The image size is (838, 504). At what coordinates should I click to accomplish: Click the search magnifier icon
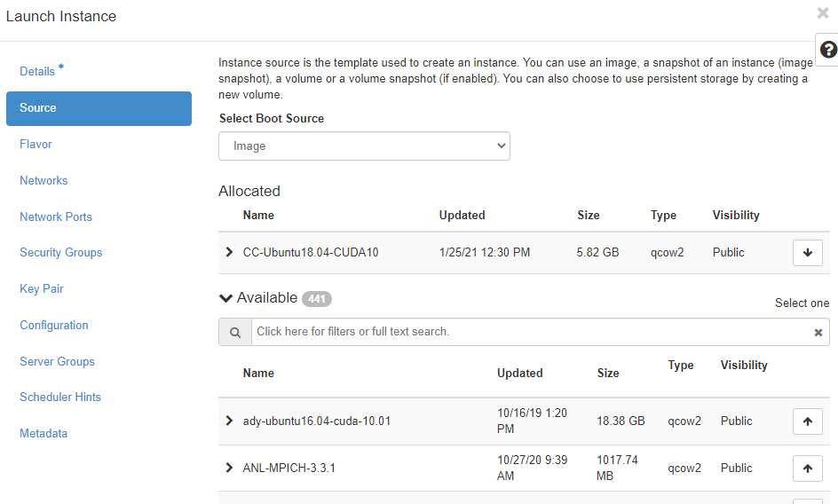point(235,332)
